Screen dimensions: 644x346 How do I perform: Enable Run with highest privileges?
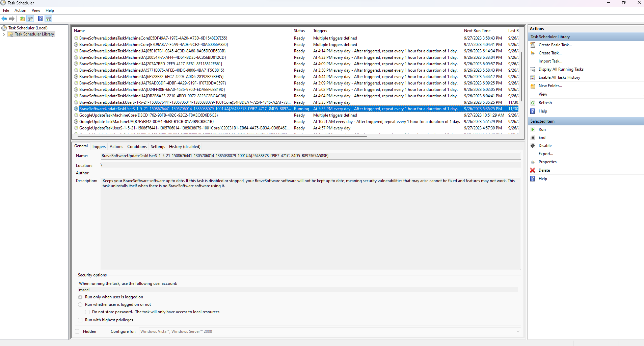tap(80, 320)
